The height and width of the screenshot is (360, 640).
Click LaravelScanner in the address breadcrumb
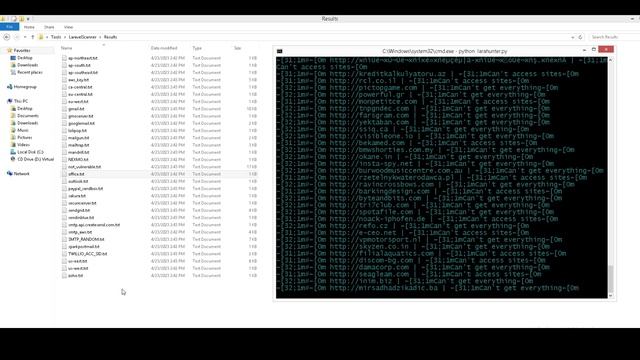(x=82, y=37)
